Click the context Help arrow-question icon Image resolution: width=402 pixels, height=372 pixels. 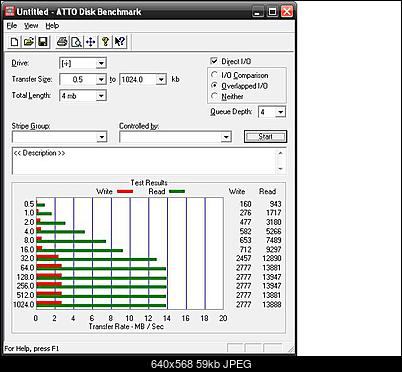[x=120, y=42]
